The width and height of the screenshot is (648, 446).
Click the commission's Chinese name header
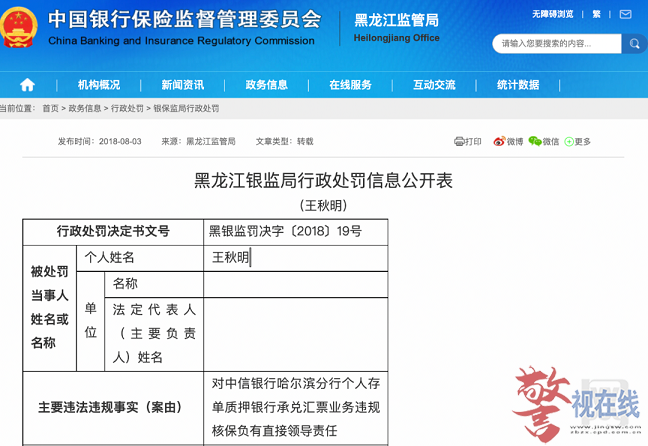(x=185, y=19)
